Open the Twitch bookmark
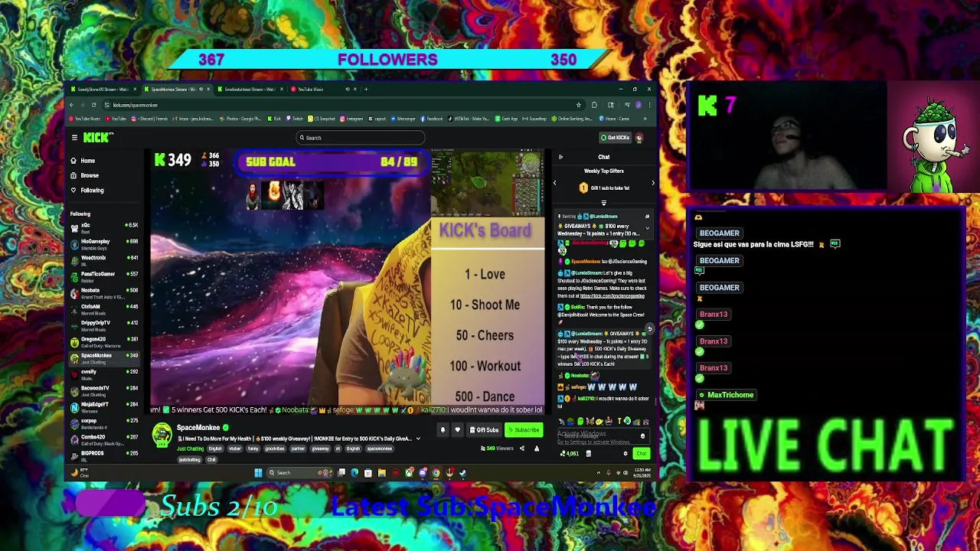Viewport: 980px width, 551px height. coord(295,119)
